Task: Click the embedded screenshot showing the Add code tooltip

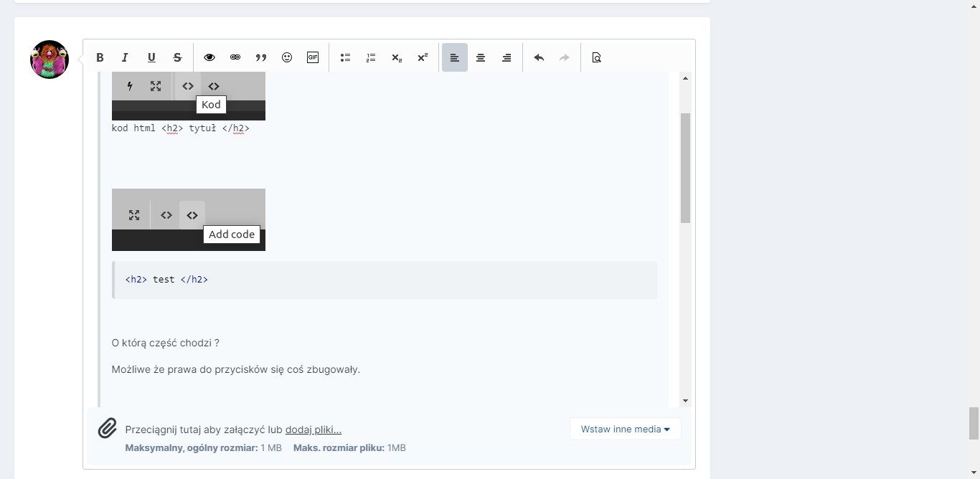Action: click(x=189, y=219)
